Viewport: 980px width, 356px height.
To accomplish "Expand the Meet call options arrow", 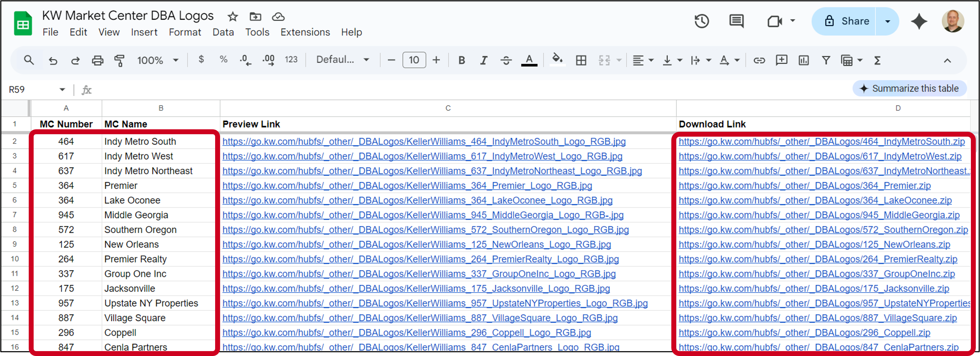I will coord(793,21).
